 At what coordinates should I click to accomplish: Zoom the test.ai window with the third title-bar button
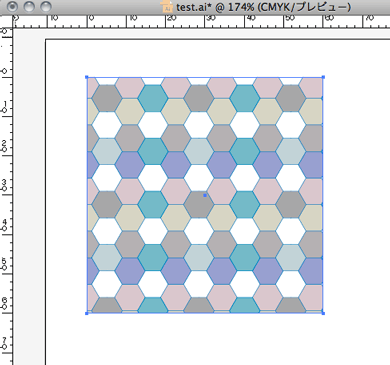pyautogui.click(x=46, y=6)
